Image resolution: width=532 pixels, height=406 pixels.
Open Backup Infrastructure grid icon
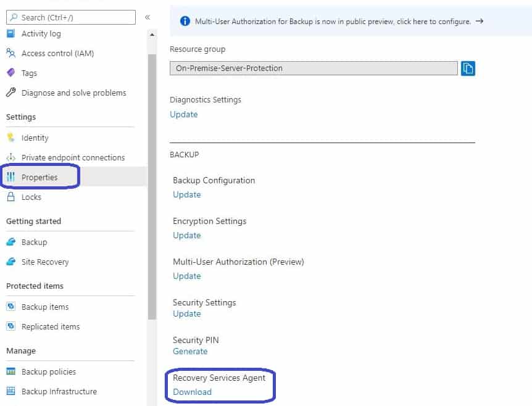tap(11, 391)
